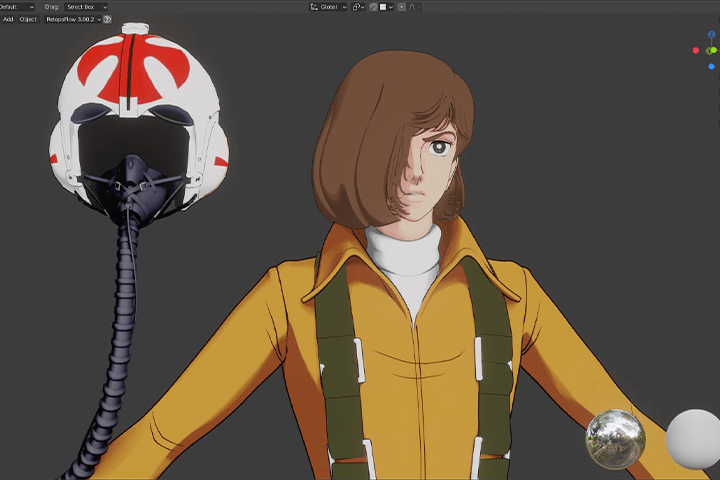Click the character's visible eye
This screenshot has width=720, height=480.
[x=439, y=147]
